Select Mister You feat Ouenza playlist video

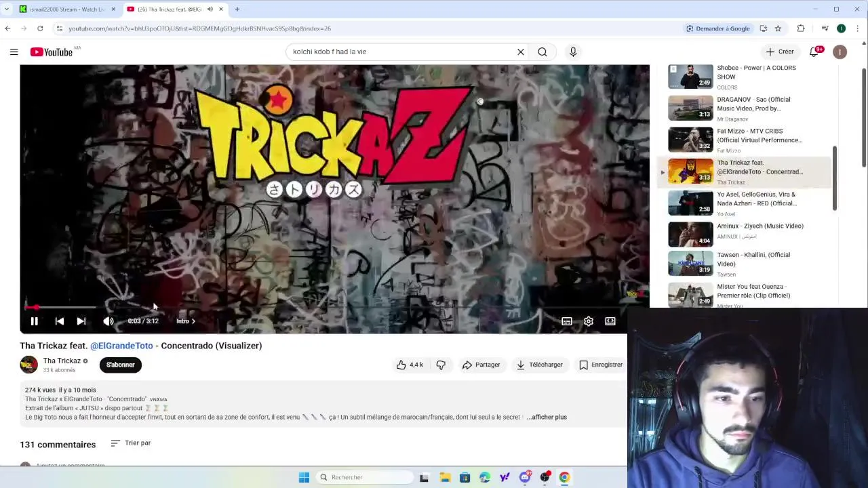point(743,295)
